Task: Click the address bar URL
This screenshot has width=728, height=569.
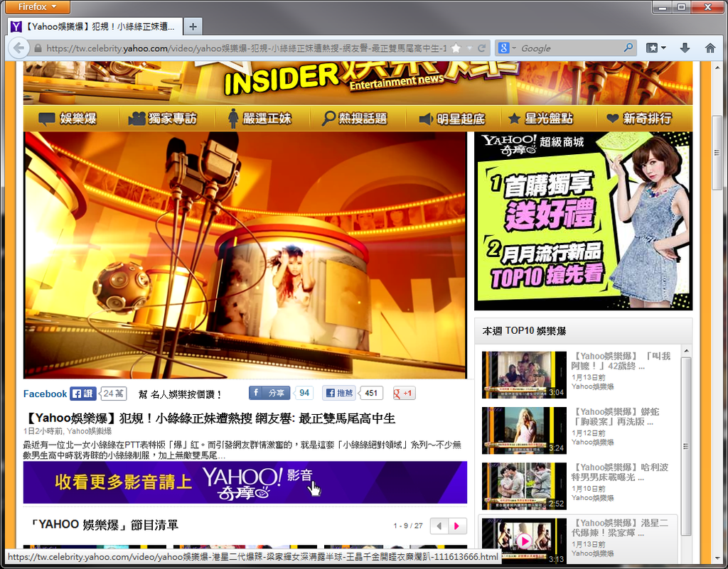Action: tap(246, 48)
